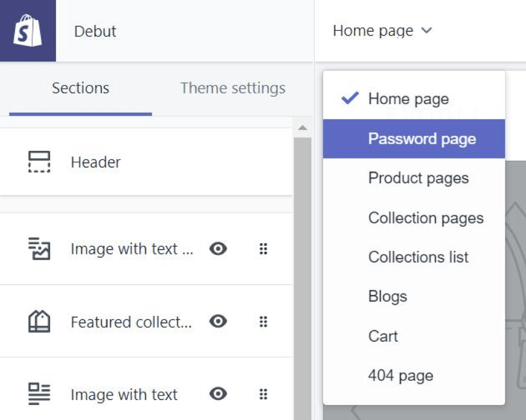Click drag handle of bottom Image with text

(263, 394)
